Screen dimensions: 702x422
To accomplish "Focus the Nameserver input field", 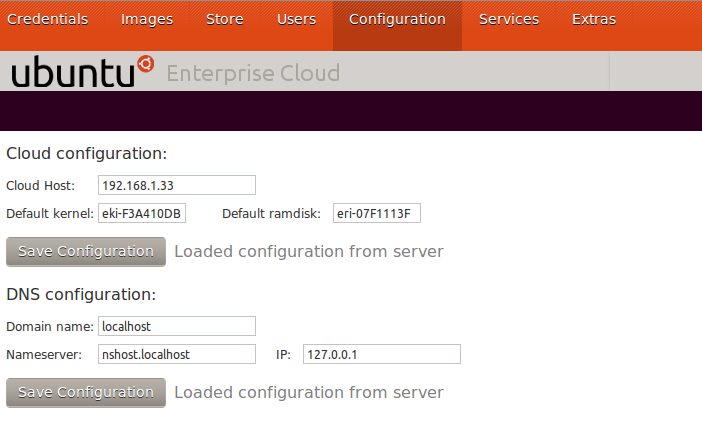I will pos(177,354).
